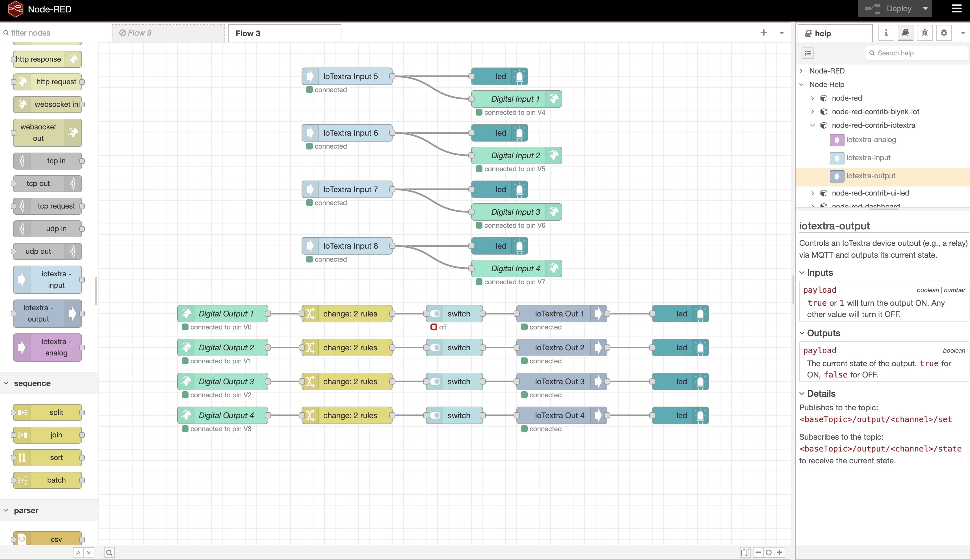Open the sidebar tabs dropdown arrow

point(963,33)
